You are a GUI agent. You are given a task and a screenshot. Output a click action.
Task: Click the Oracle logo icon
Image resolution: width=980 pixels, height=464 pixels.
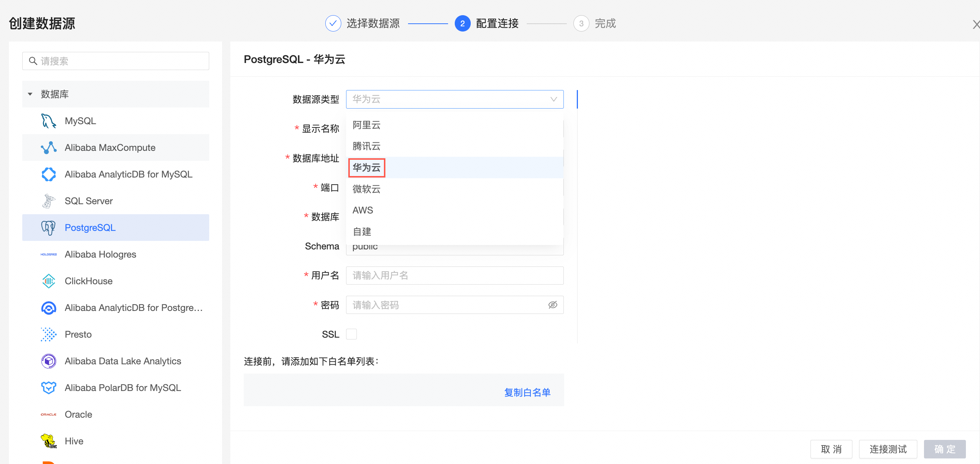coord(48,414)
